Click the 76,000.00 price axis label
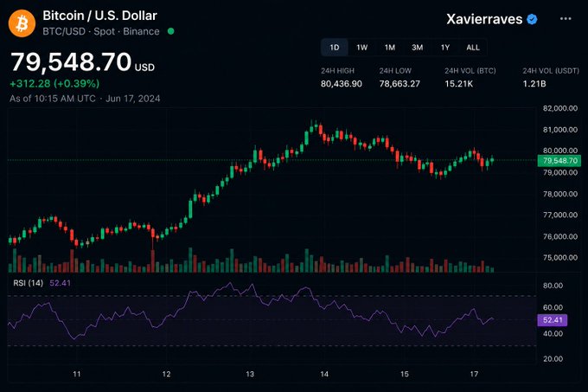Viewport: 588px width, 392px height. [560, 236]
